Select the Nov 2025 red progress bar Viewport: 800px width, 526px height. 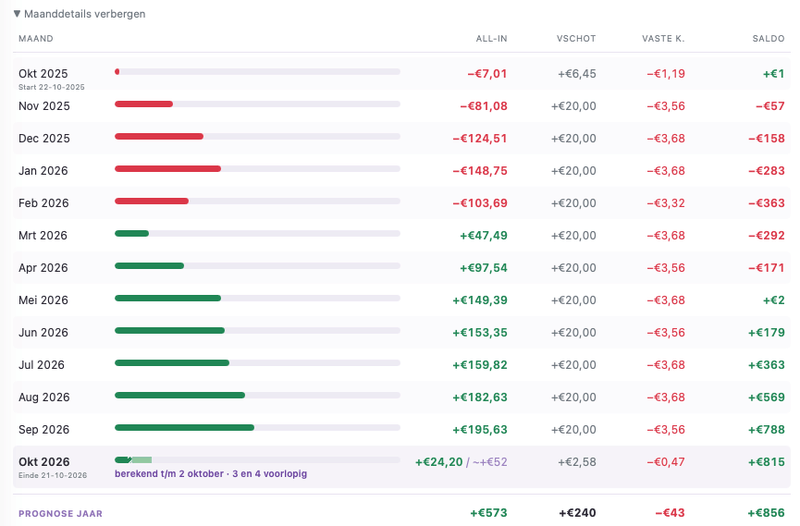144,104
